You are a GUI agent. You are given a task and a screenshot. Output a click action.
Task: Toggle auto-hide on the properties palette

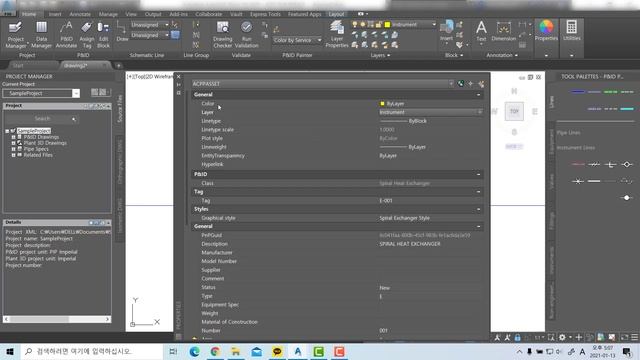[x=178, y=84]
